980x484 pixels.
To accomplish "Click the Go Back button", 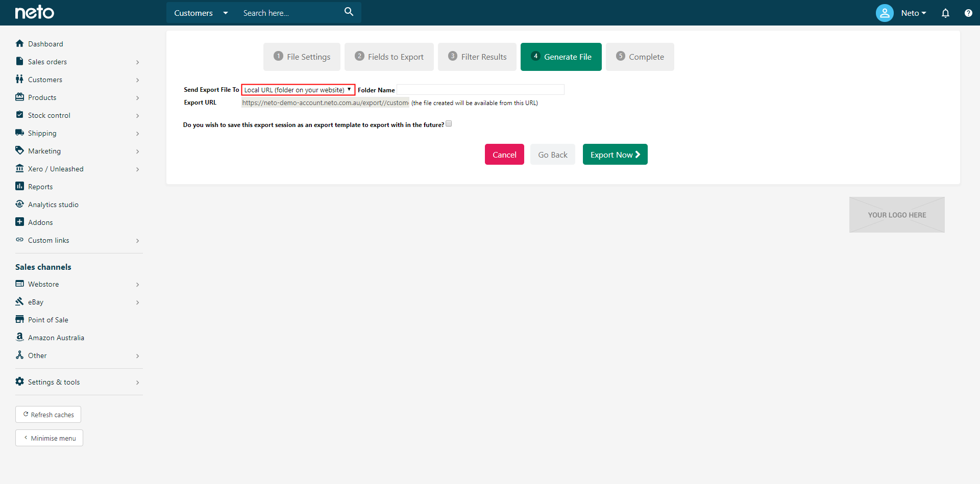I will pyautogui.click(x=553, y=155).
